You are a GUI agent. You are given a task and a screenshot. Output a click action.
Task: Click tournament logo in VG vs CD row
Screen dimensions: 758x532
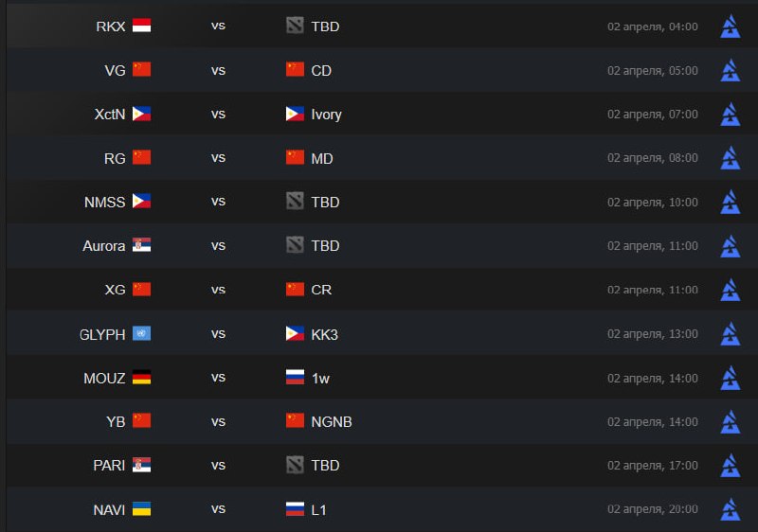click(x=730, y=70)
